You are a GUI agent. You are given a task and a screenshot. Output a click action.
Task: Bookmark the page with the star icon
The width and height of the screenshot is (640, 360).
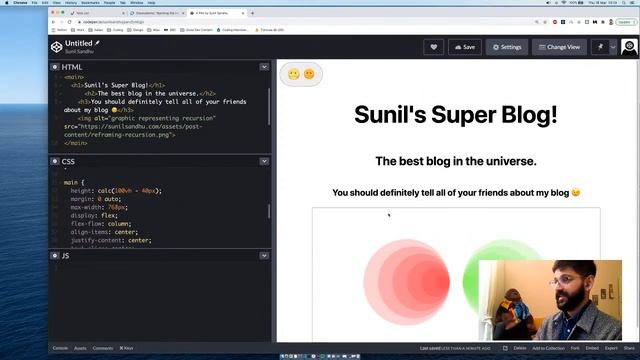[545, 22]
